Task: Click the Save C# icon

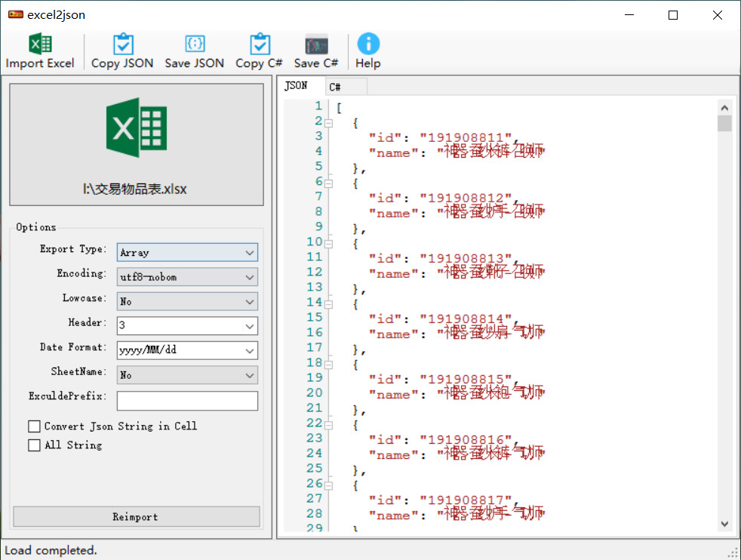Action: (x=316, y=45)
